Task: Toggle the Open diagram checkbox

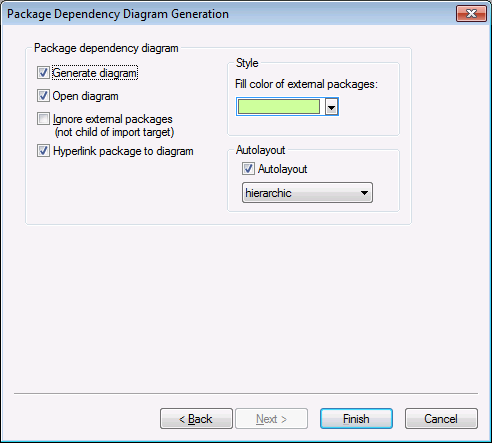Action: tap(43, 96)
